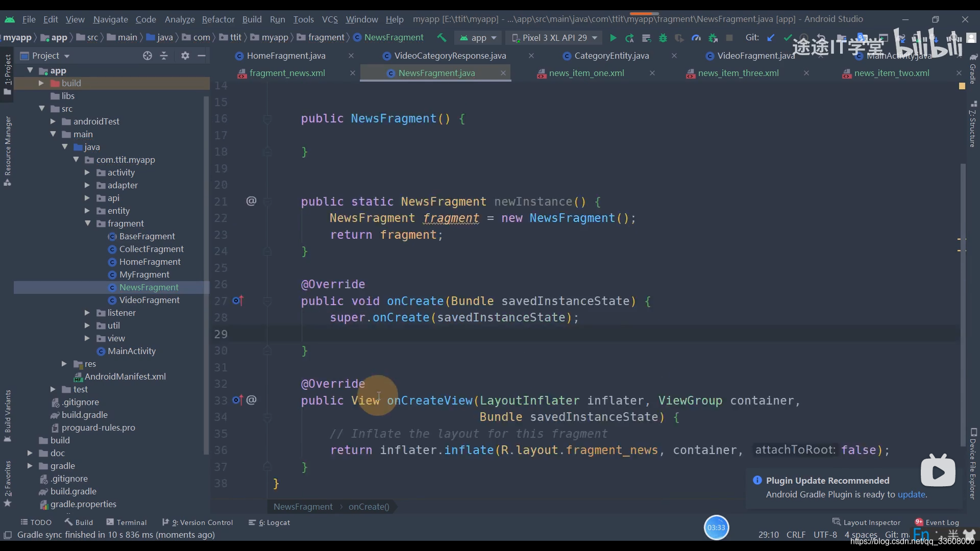Screen dimensions: 980x551
Task: Click tool window toggle icon in status bar corner
Action: (x=8, y=535)
